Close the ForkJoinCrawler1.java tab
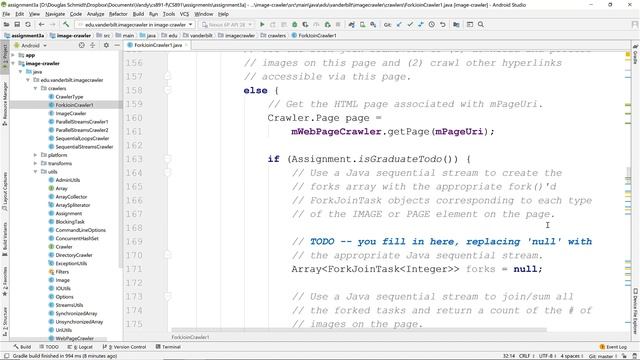The image size is (640, 360). [x=187, y=45]
